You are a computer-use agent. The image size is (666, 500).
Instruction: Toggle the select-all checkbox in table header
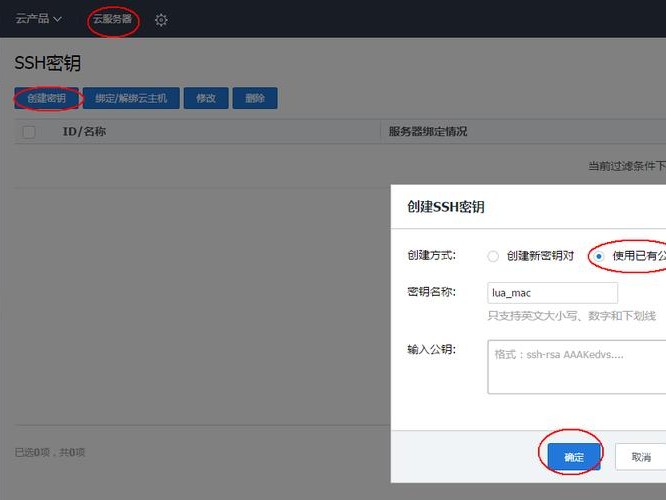point(29,132)
